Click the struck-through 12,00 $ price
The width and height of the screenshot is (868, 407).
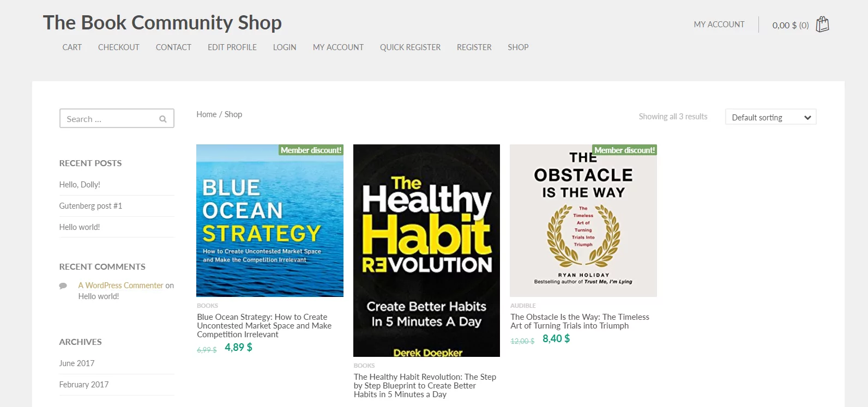coord(522,341)
